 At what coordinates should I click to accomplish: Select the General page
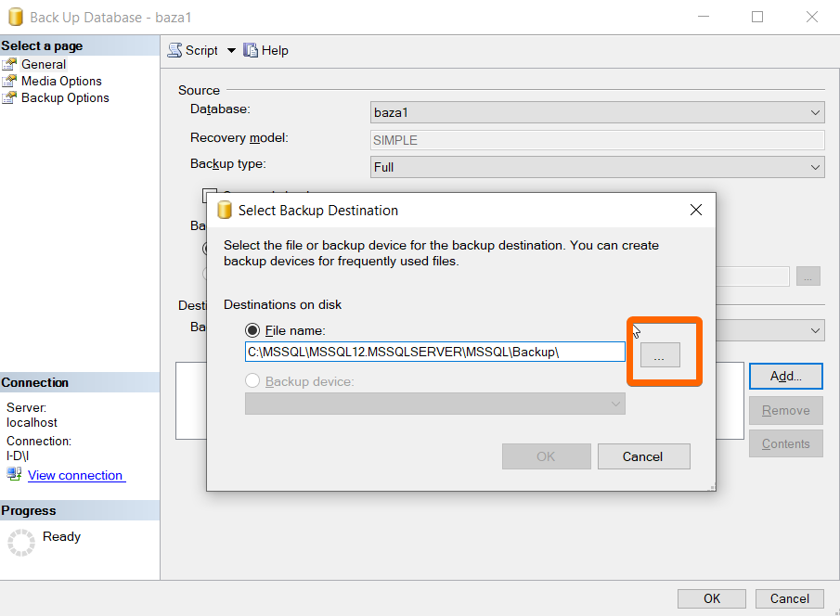(x=44, y=64)
